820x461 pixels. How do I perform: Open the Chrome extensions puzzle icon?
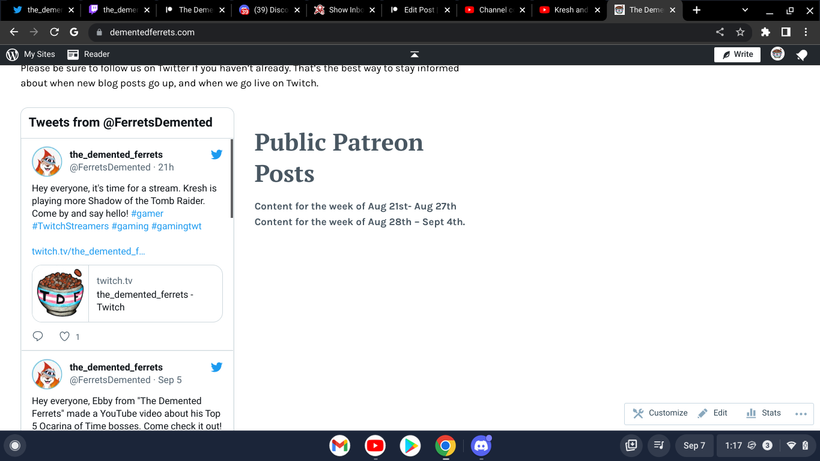pos(765,32)
